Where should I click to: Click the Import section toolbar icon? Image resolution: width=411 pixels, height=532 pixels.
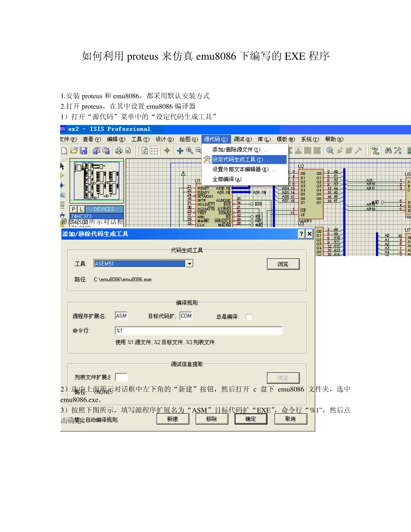(x=96, y=151)
